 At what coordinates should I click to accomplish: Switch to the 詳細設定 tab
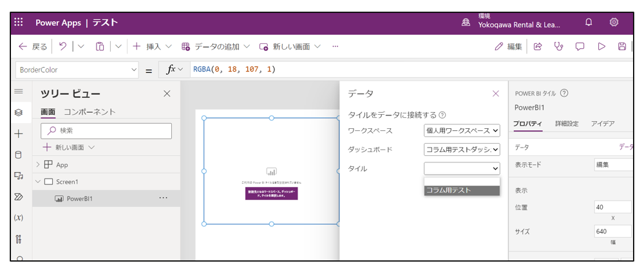tap(567, 124)
